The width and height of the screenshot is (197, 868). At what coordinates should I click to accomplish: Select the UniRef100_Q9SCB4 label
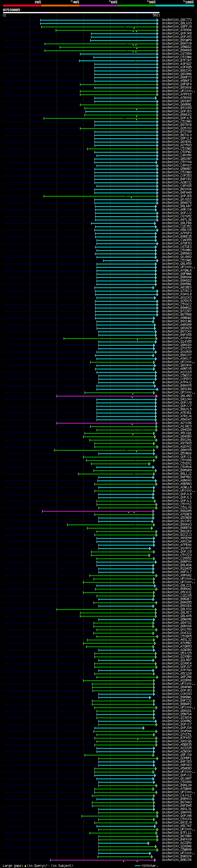[x=176, y=389]
